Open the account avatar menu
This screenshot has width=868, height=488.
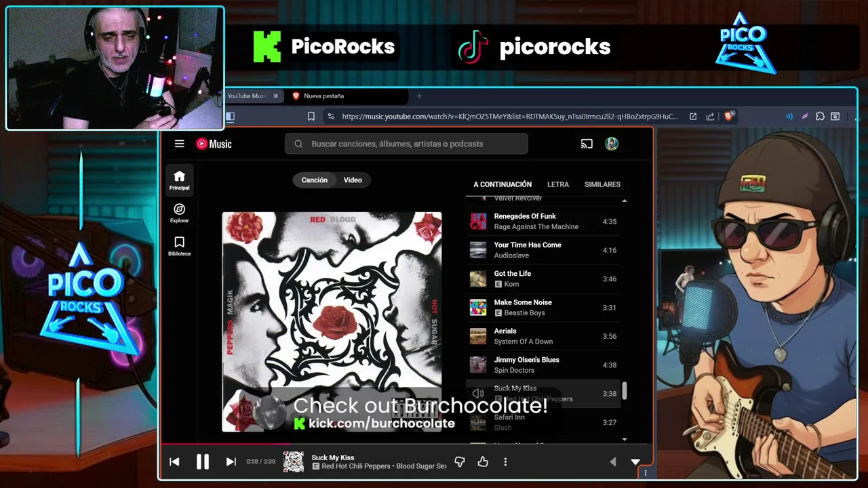point(612,144)
